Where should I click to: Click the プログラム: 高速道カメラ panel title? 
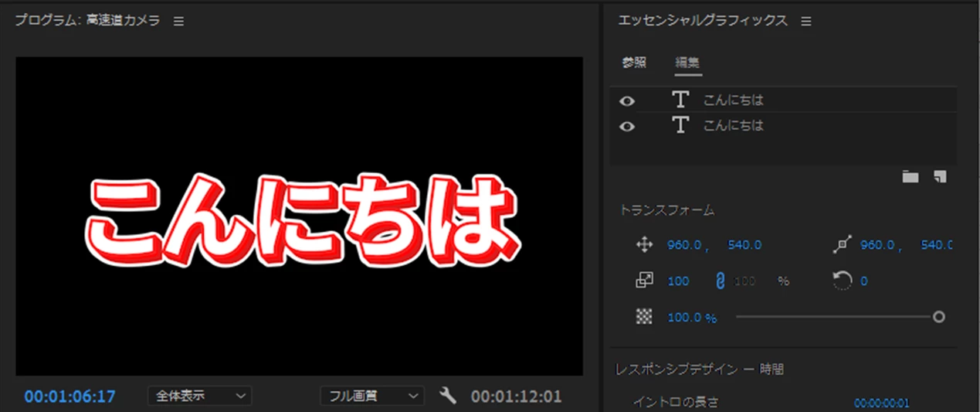coord(87,21)
